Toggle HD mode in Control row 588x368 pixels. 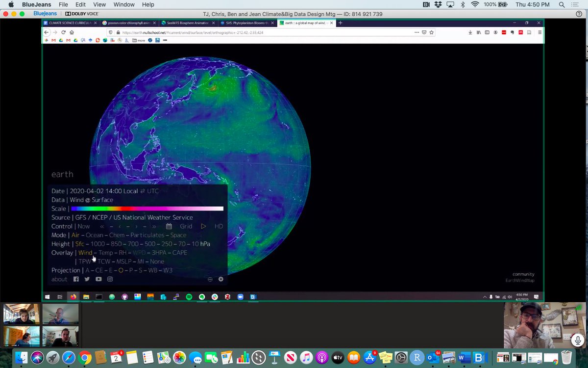[219, 226]
